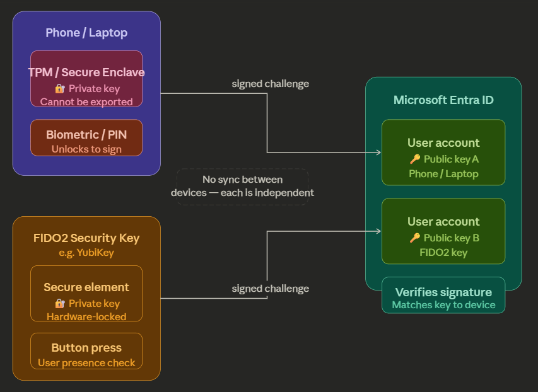The image size is (538, 392).
Task: Click arrowhead pointing to Public key B account
Action: coord(378,231)
